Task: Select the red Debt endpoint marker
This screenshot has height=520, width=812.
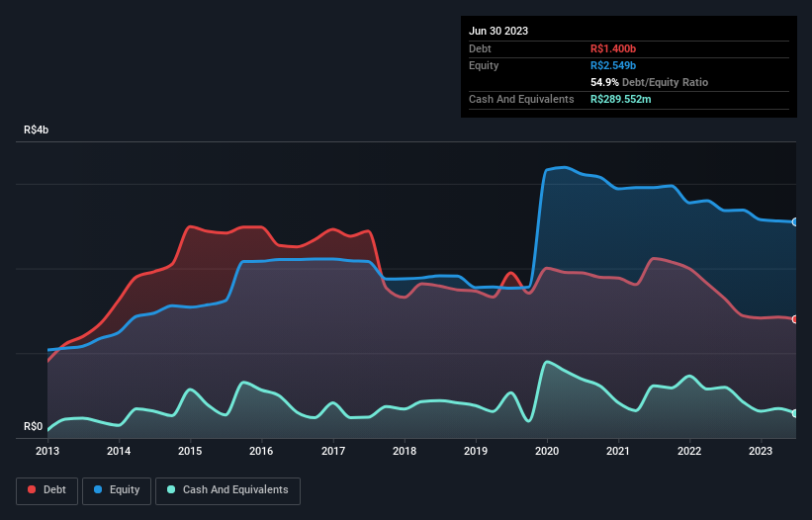Action: pos(795,319)
